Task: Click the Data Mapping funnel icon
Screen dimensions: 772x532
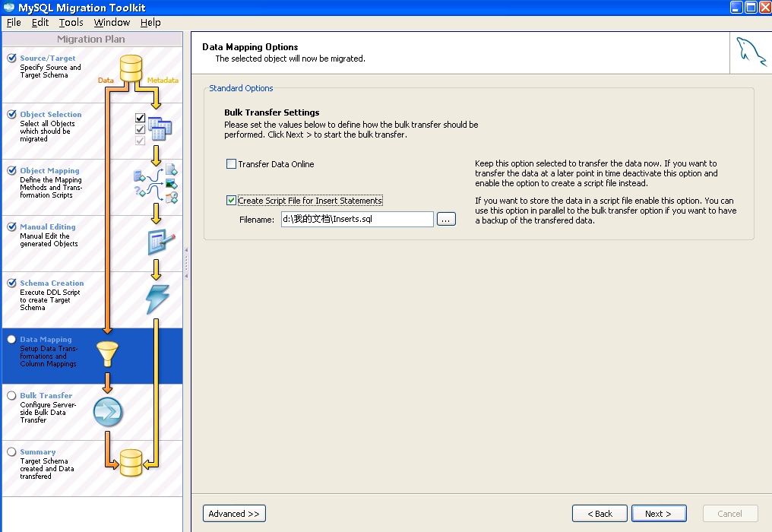Action: 107,353
